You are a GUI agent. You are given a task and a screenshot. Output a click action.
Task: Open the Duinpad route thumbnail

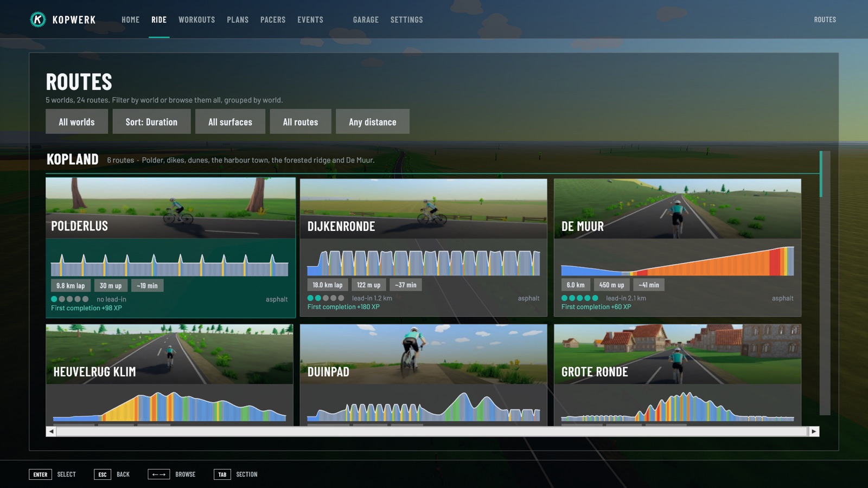[x=423, y=354]
